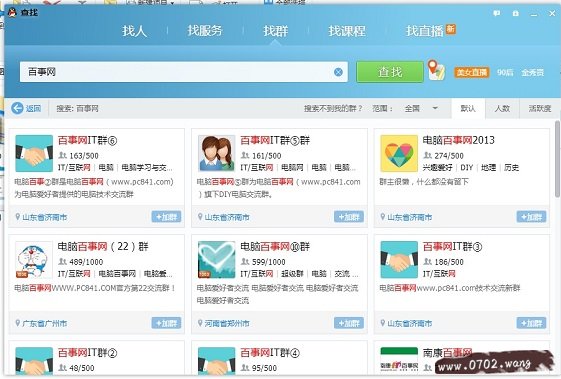Click the 搜索不到我的群？ link
This screenshot has width=561, height=379.
[333, 108]
